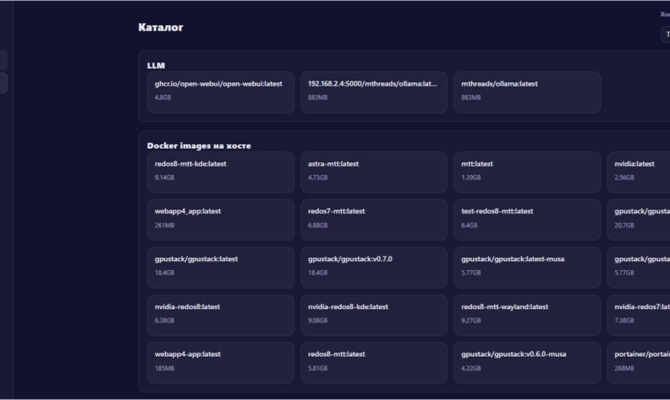Select the portainer image card
This screenshot has width=670, height=400.
pyautogui.click(x=639, y=361)
